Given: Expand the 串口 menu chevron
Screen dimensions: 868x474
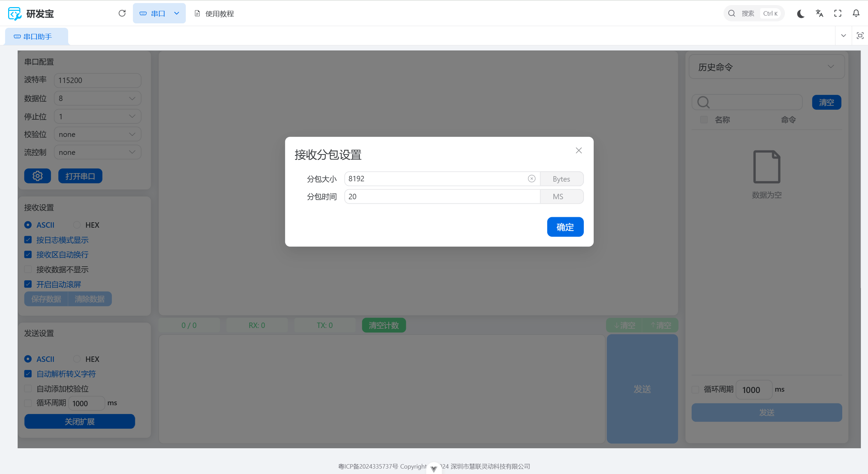Looking at the screenshot, I should (177, 14).
